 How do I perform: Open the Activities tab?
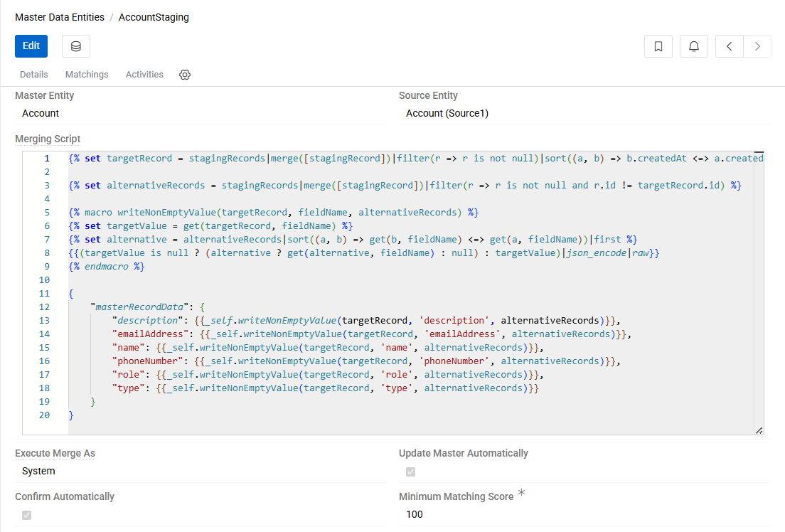[x=144, y=75]
